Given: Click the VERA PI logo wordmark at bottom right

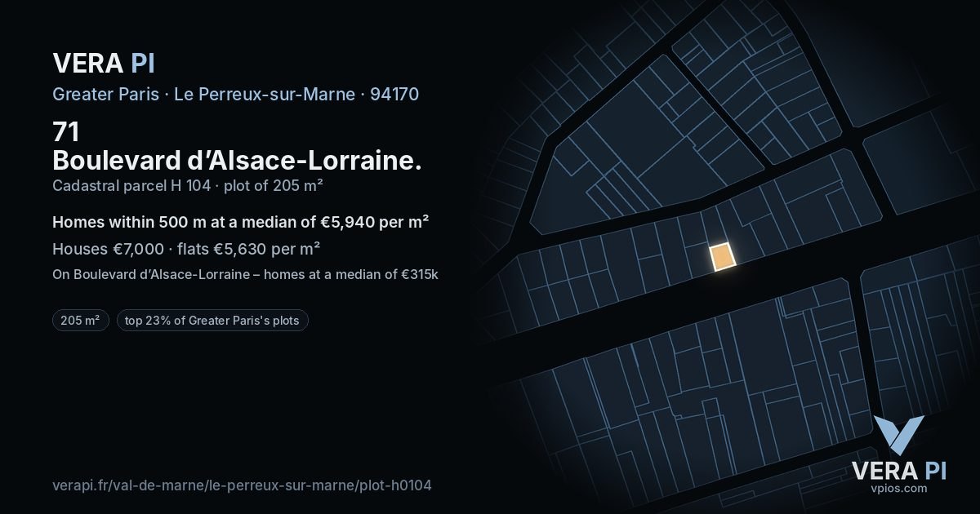Looking at the screenshot, I should coord(899,470).
